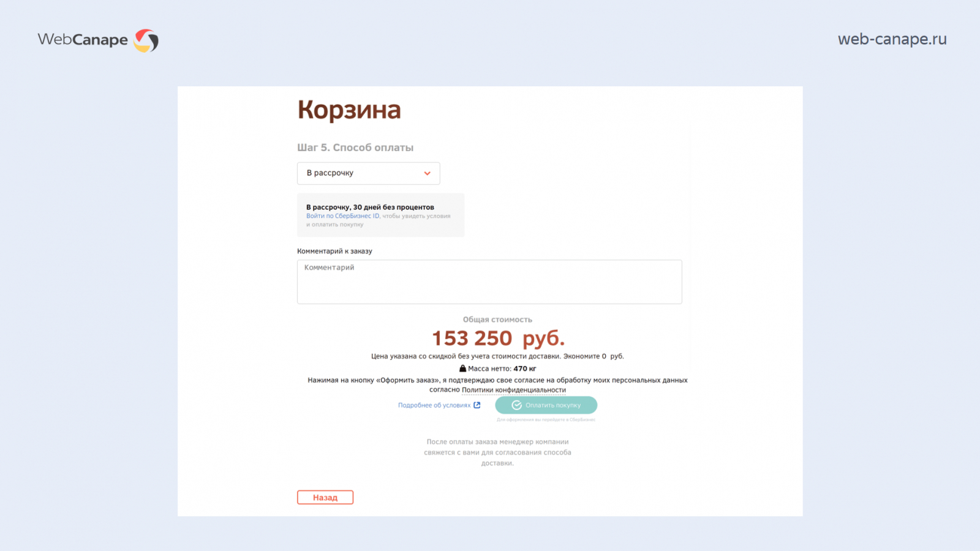Click the checkmark circle icon in Оплатить покупку

coord(516,405)
